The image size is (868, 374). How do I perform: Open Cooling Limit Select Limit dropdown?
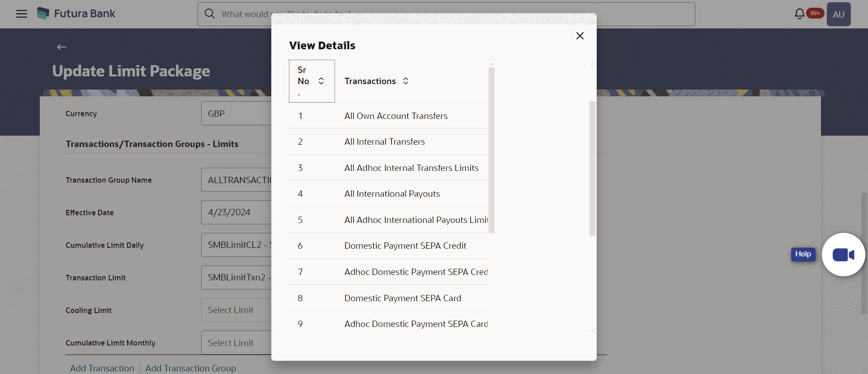coord(236,310)
